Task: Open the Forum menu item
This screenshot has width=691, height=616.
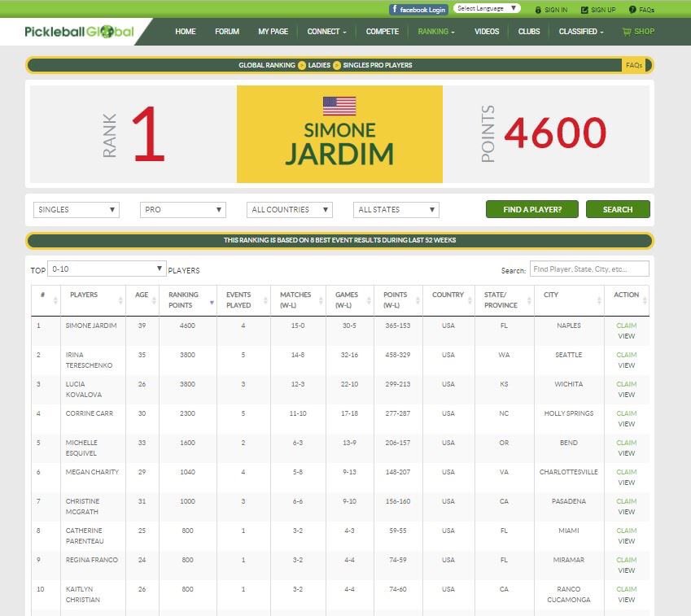Action: (227, 31)
